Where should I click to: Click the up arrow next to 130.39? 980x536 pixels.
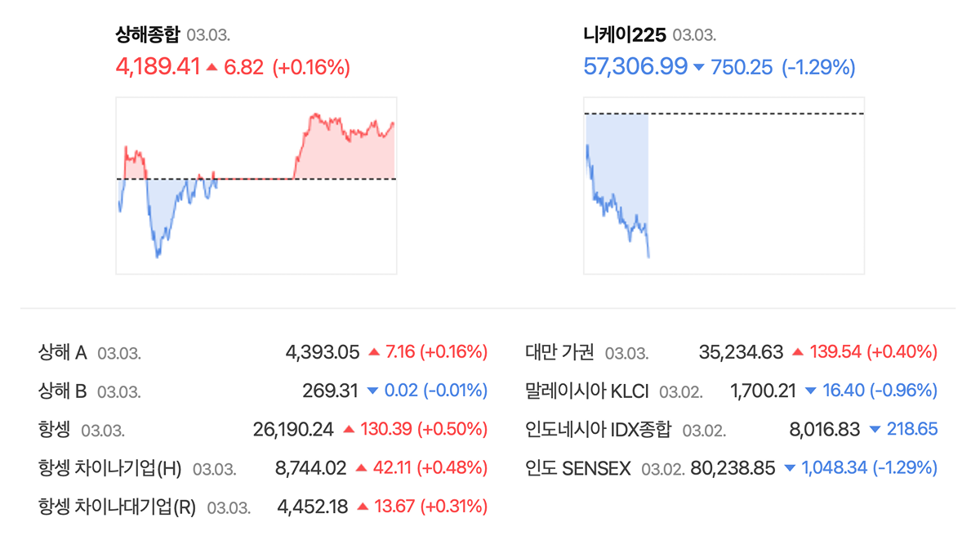pos(350,429)
